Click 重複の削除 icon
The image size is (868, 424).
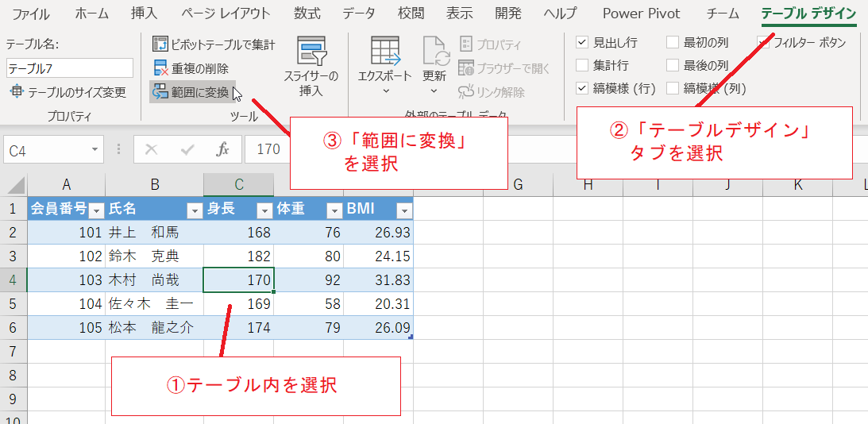click(160, 68)
